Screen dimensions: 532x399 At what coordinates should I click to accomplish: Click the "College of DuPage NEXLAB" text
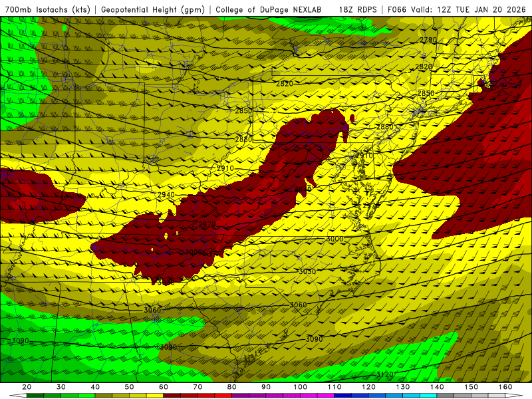[269, 9]
